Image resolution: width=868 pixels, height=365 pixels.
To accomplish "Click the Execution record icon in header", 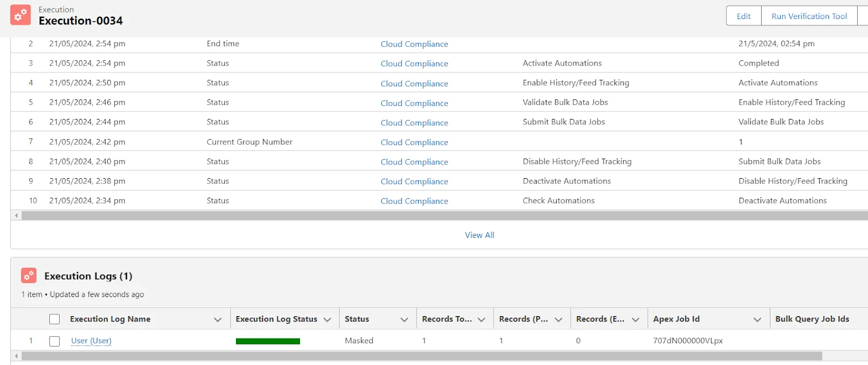I will point(21,15).
